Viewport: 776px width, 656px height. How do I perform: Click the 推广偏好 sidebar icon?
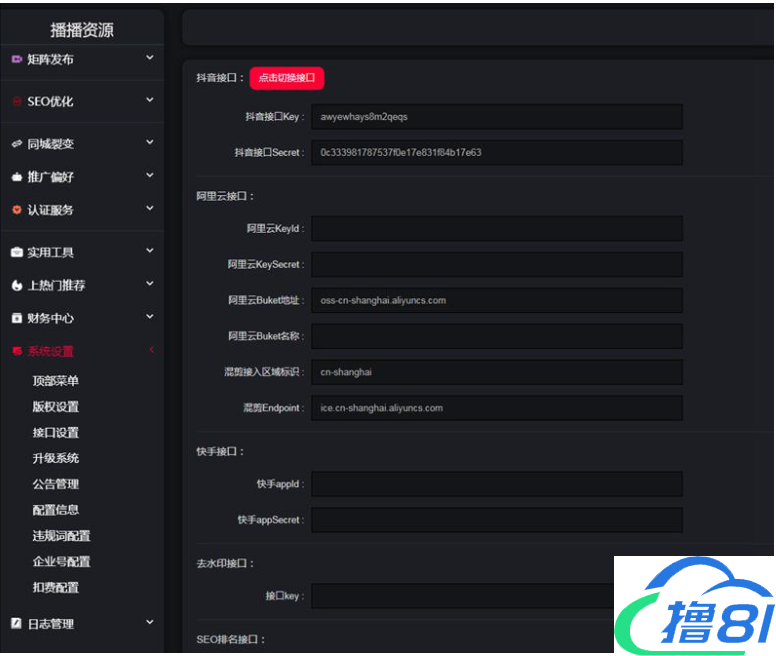pyautogui.click(x=16, y=177)
